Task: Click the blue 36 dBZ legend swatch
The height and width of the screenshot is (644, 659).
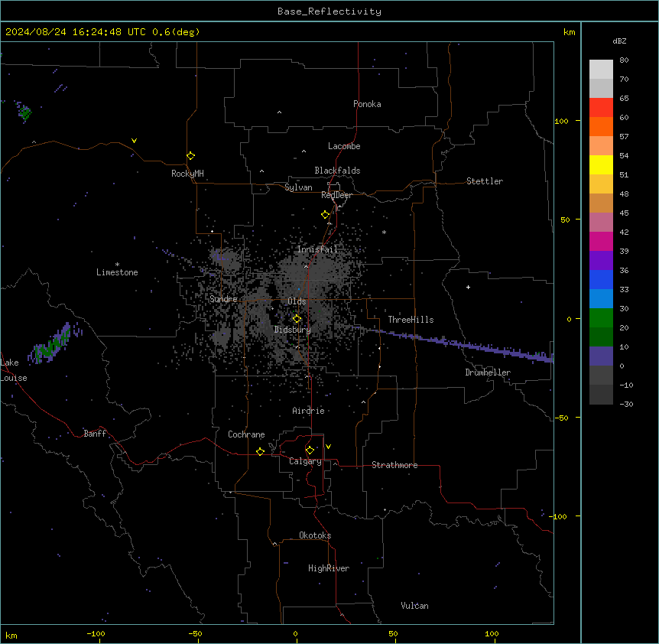Action: click(601, 279)
